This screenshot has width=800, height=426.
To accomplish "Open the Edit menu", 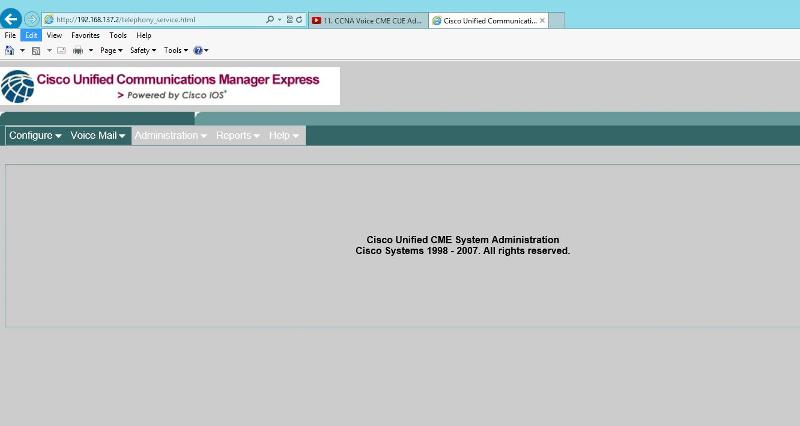I will tap(31, 35).
